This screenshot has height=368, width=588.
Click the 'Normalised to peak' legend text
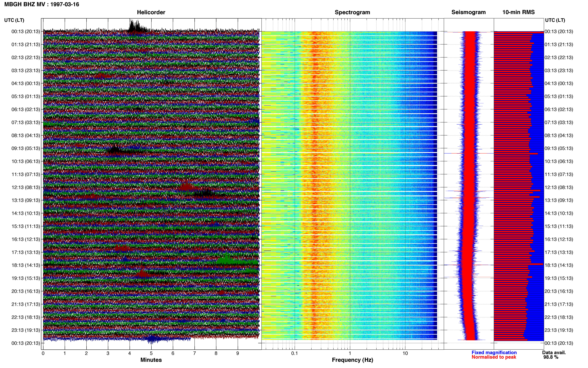494,357
